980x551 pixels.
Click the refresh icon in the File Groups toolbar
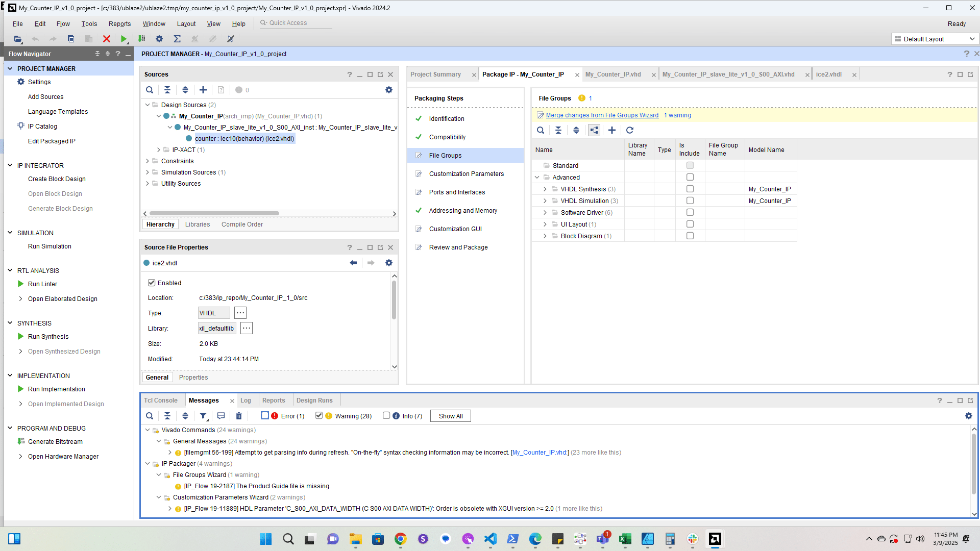630,130
